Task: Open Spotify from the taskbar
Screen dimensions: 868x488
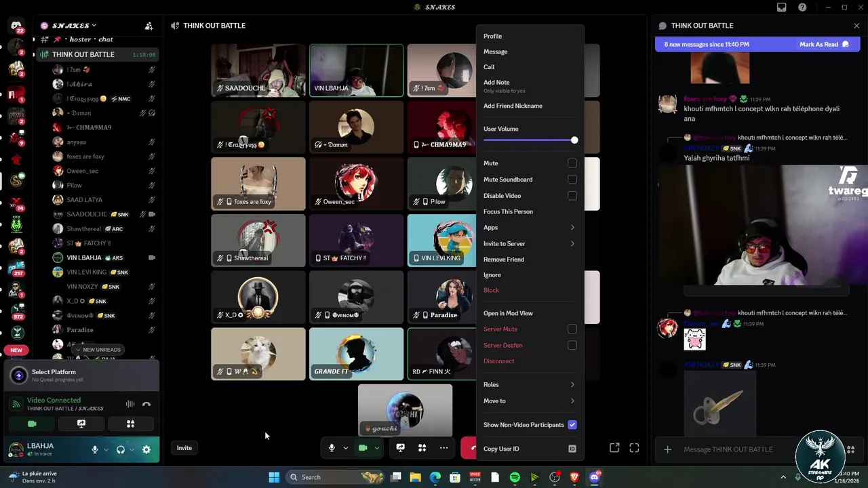Action: point(515,477)
